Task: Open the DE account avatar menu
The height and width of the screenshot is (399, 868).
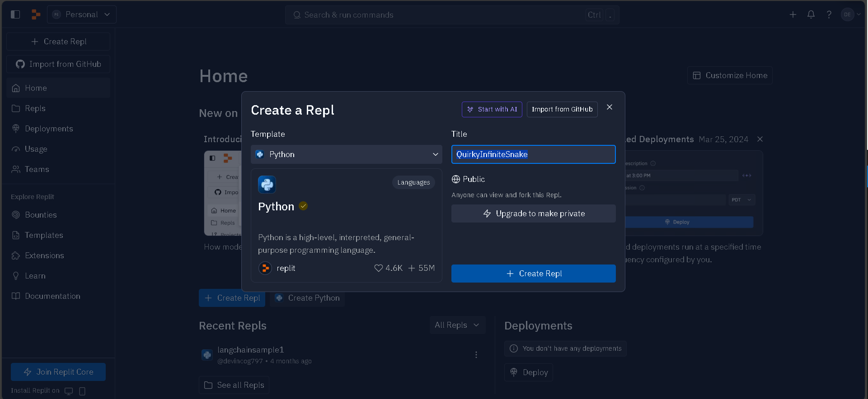Action: [x=850, y=14]
